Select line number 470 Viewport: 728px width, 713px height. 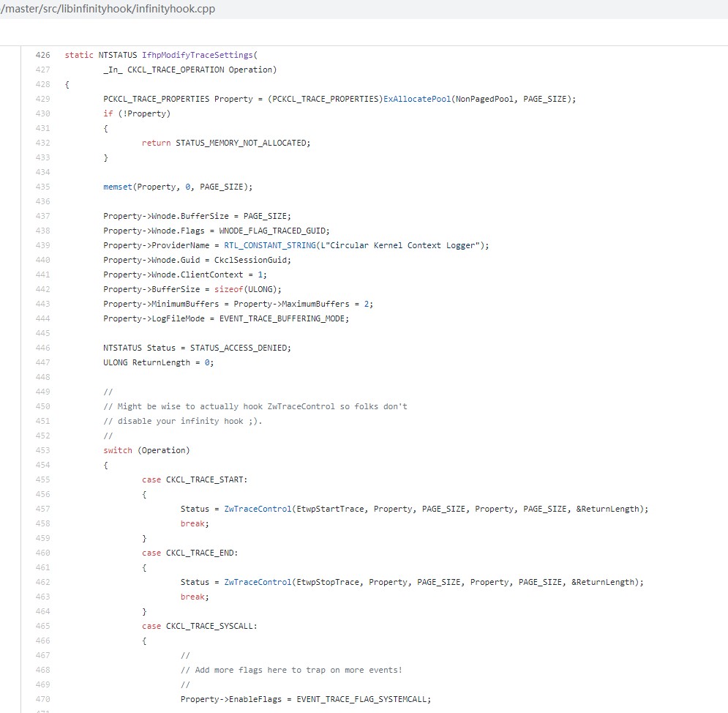(x=42, y=699)
